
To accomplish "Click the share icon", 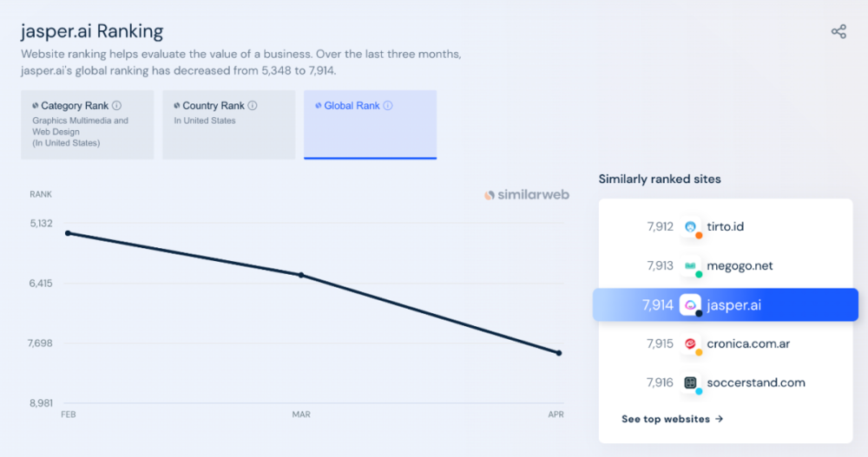I will (838, 32).
